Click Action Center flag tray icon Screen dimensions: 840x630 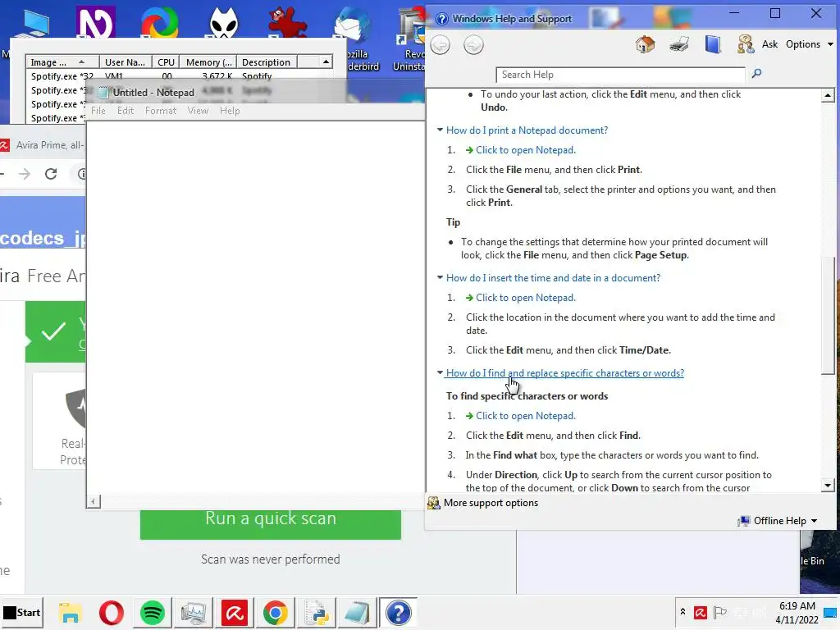point(720,612)
